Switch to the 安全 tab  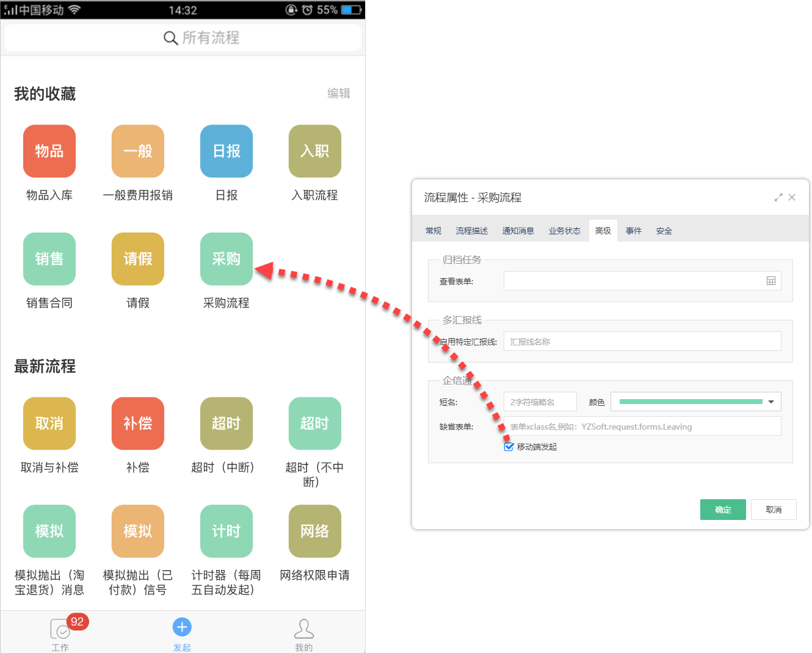click(664, 231)
